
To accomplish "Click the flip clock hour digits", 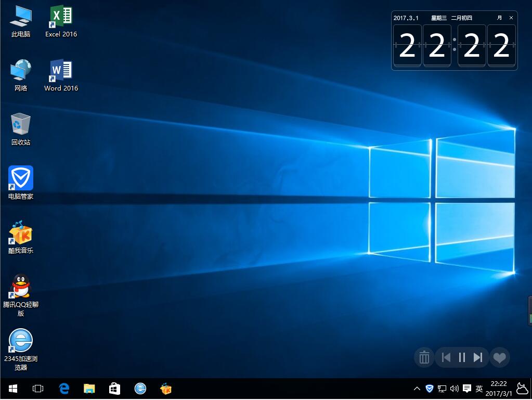I will 422,45.
